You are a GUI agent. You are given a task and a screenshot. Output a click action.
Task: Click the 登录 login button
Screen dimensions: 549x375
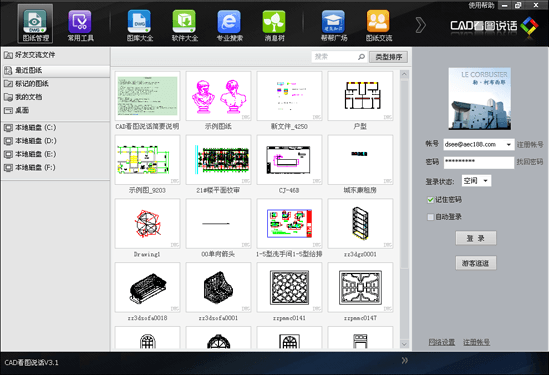pyautogui.click(x=475, y=238)
